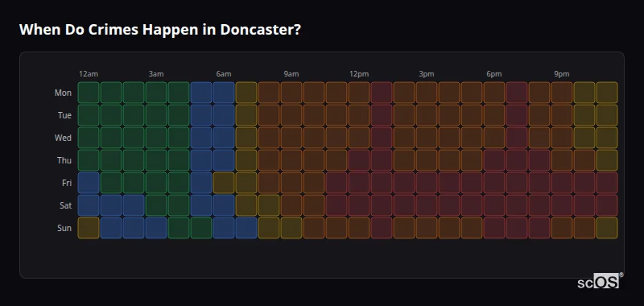This screenshot has width=644, height=306.
Task: Click the Thursday 6pm red cell
Action: 494,160
